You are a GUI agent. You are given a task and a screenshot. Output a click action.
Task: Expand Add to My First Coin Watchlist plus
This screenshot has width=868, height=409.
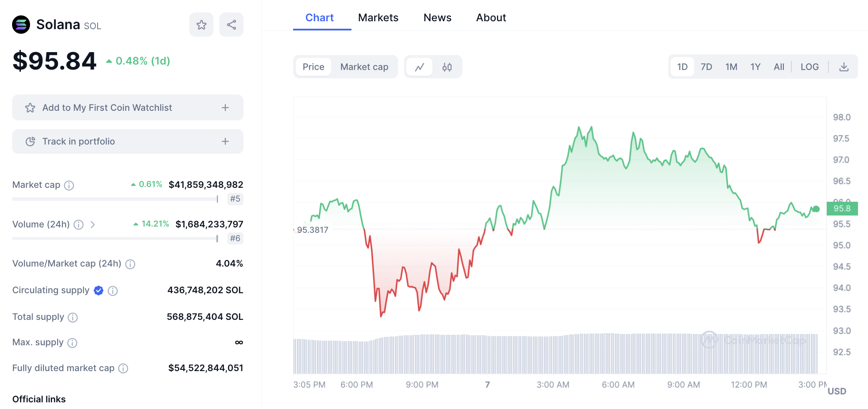coord(225,108)
